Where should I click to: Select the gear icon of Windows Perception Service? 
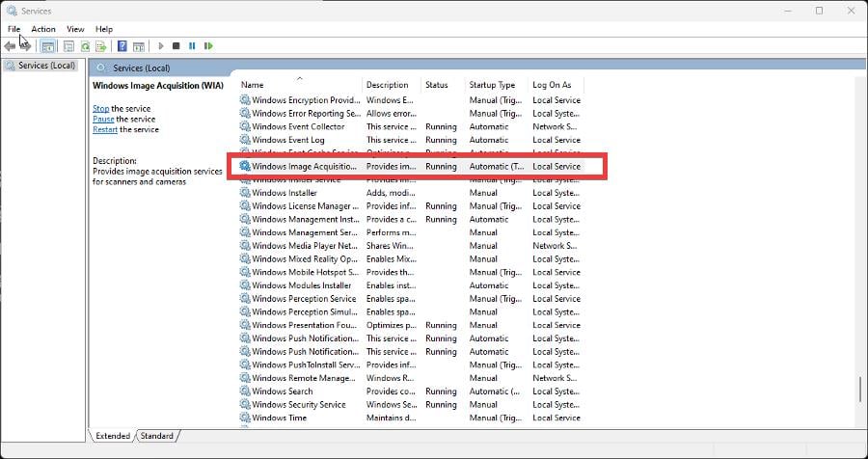click(245, 298)
